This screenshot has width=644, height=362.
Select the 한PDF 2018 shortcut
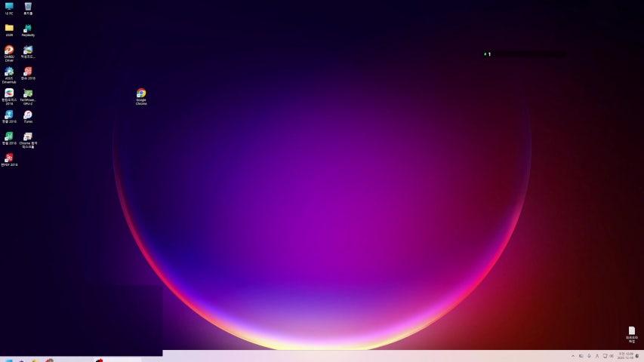click(x=9, y=160)
